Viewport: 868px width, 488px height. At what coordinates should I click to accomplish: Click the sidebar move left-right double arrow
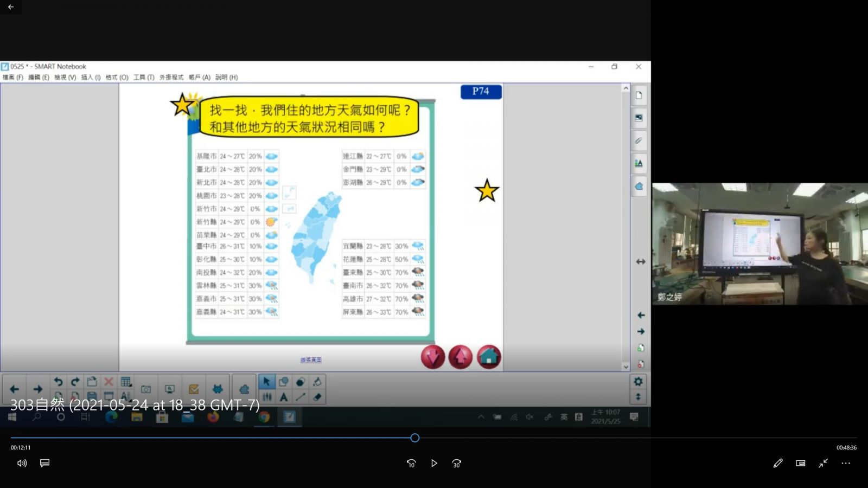(641, 262)
